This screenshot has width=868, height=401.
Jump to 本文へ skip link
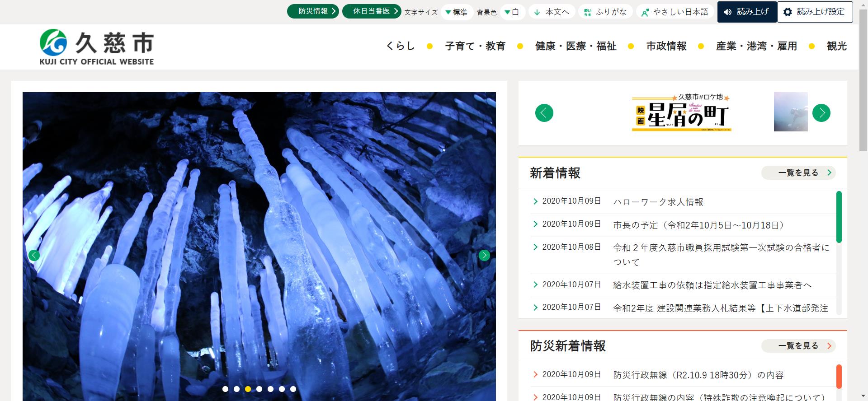pos(552,12)
